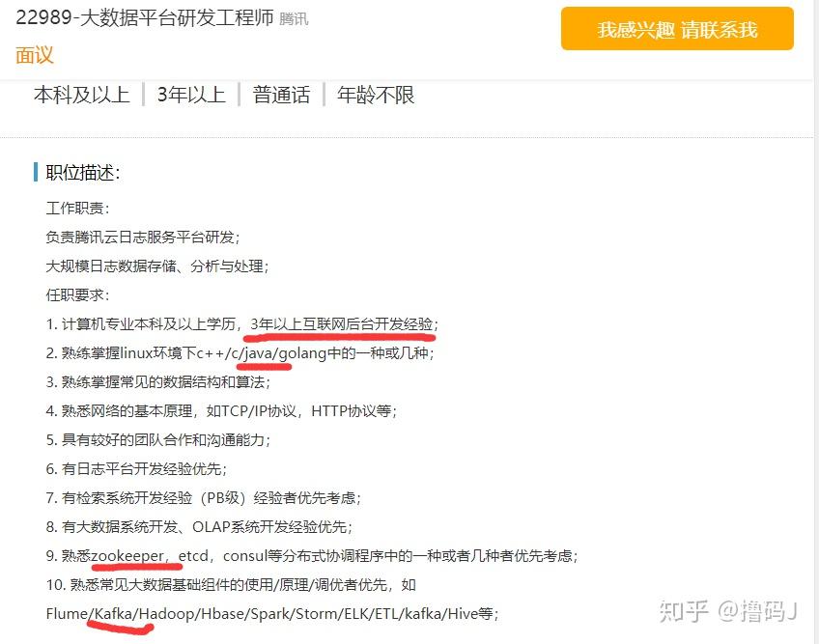Click the underlined java keyword
Image resolution: width=819 pixels, height=644 pixels.
click(x=259, y=353)
